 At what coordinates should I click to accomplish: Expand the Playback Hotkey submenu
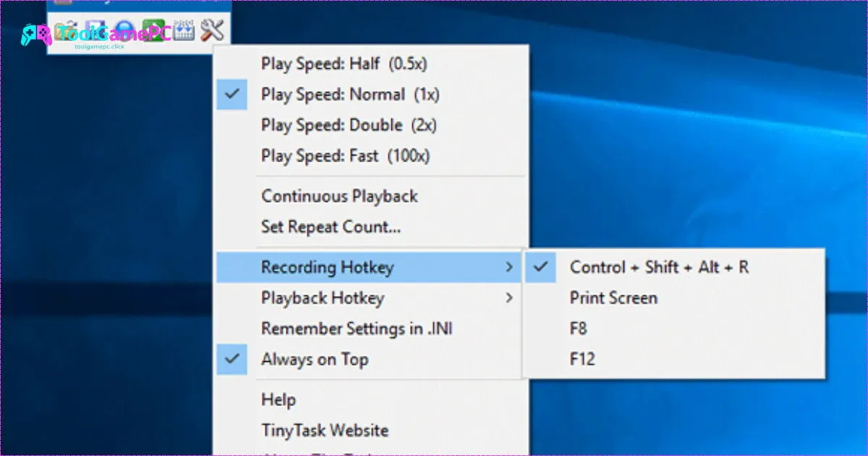(323, 297)
